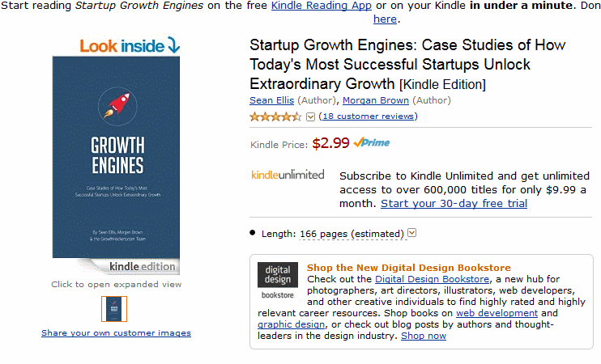Screen dimensions: 601x364
Task: Start your 30-day free trial link
Action: coord(454,203)
